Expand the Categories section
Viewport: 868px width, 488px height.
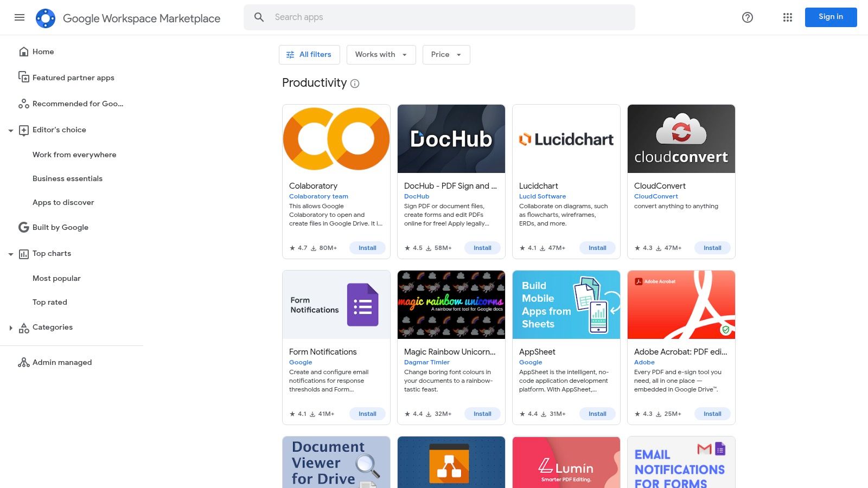pos(11,328)
